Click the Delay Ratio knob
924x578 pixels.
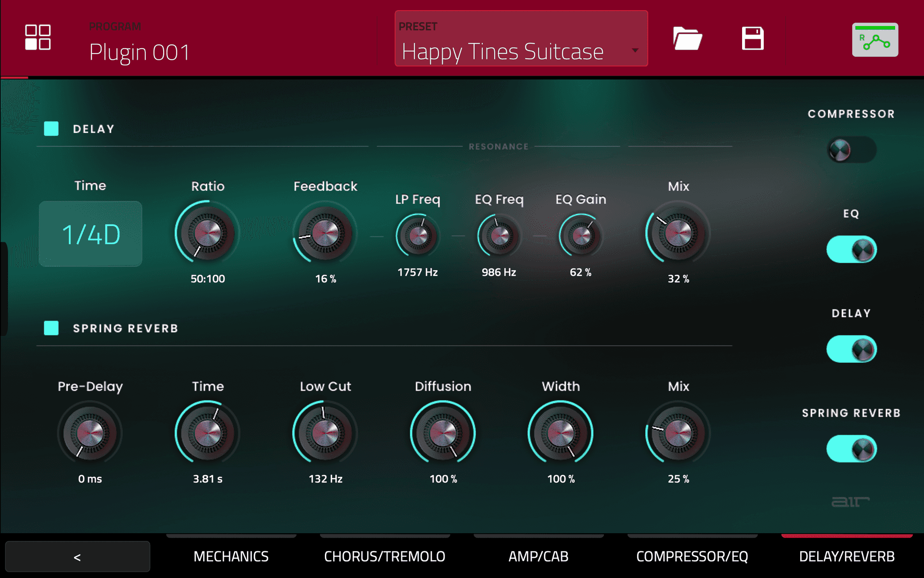point(207,234)
